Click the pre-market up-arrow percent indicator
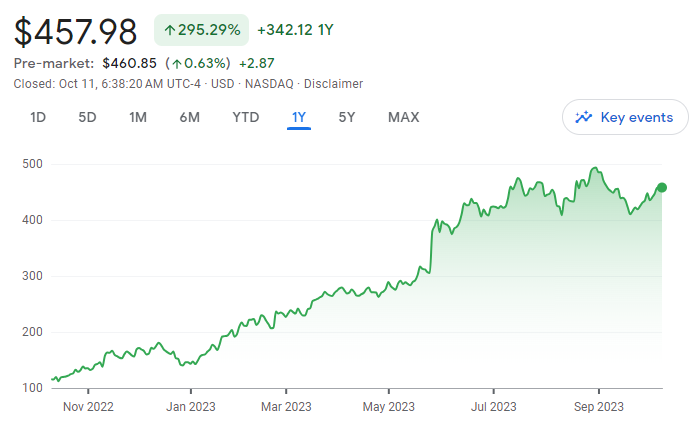The image size is (699, 432). [x=202, y=63]
